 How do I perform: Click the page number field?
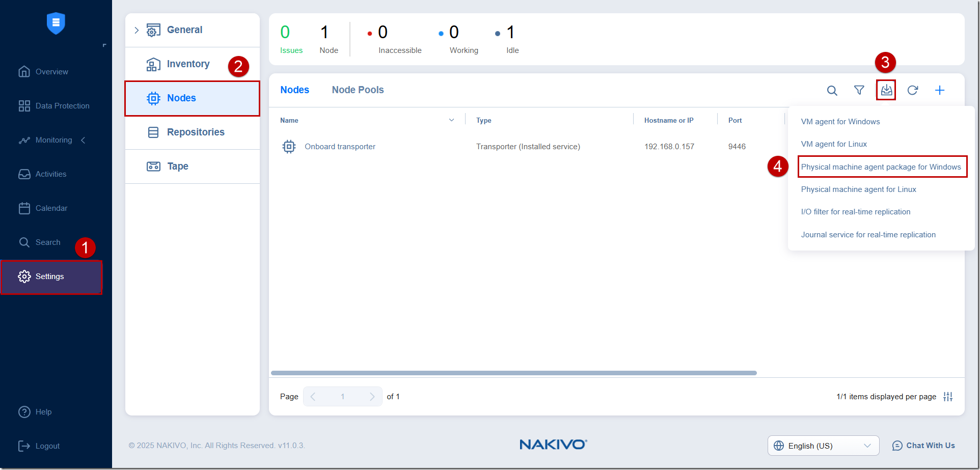pyautogui.click(x=343, y=397)
